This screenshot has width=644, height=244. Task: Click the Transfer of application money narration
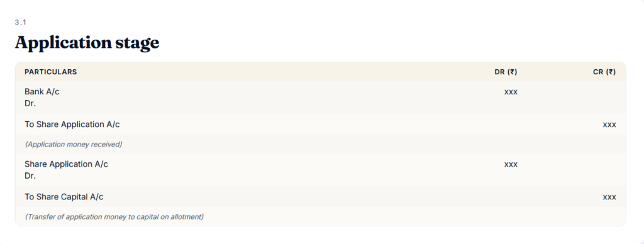point(114,216)
